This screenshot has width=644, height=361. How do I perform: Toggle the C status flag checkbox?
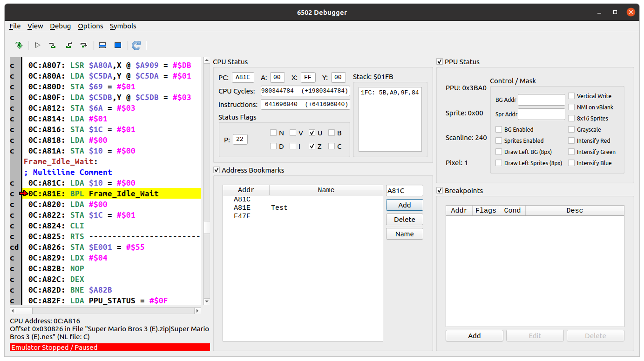[332, 146]
